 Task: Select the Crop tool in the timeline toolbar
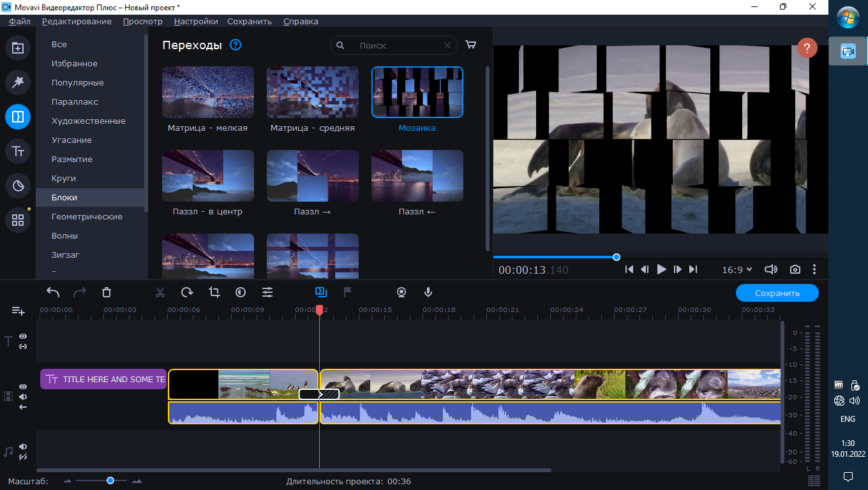point(214,292)
